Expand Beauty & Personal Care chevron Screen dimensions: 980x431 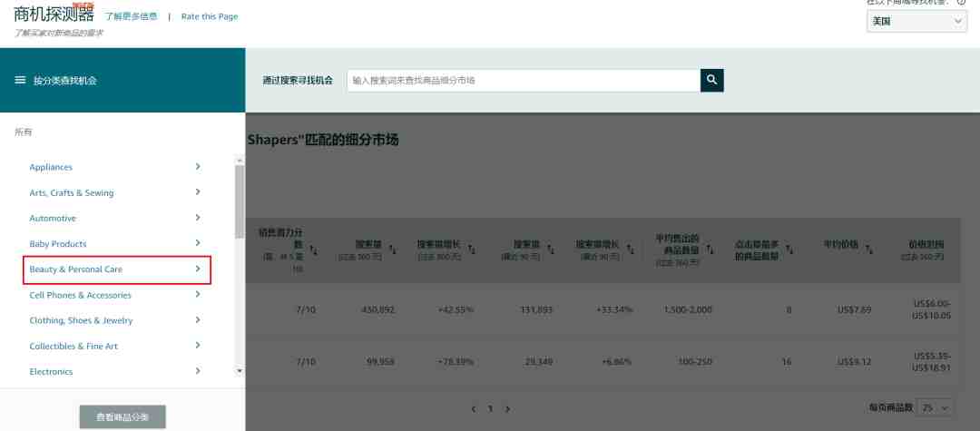pos(198,269)
